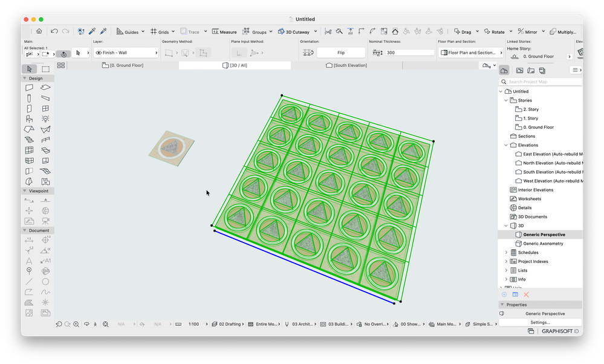Collapse the Design toolbox section
Viewport: 604px width, 364px height.
click(x=25, y=78)
